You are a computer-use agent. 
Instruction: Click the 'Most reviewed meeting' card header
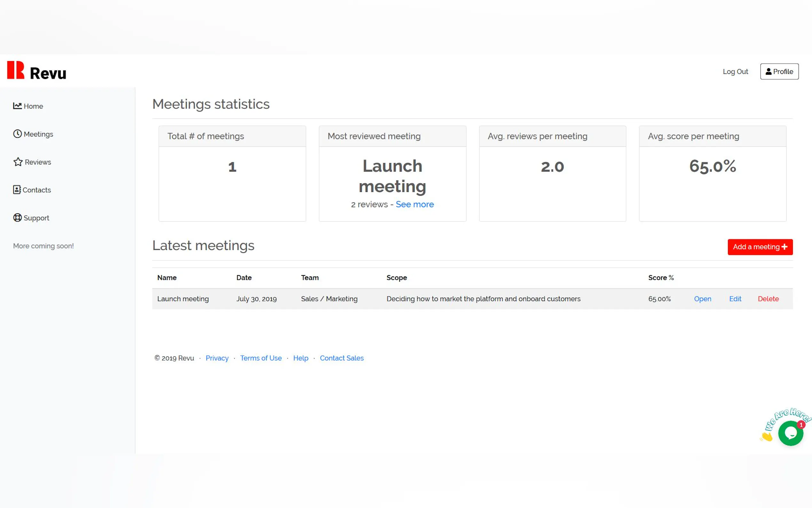[392, 136]
